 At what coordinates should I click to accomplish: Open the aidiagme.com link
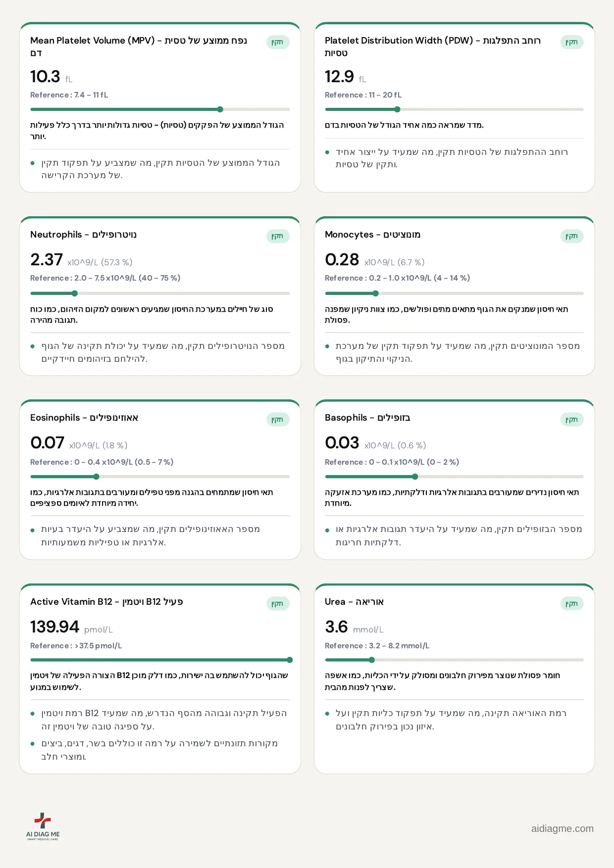(x=562, y=828)
